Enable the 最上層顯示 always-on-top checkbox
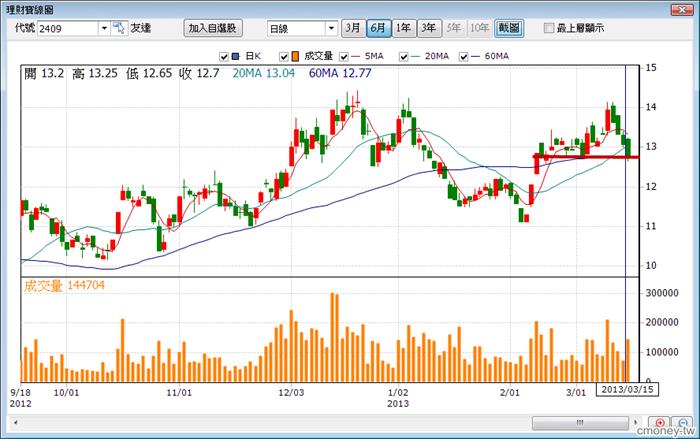This screenshot has height=439, width=700. point(548,28)
